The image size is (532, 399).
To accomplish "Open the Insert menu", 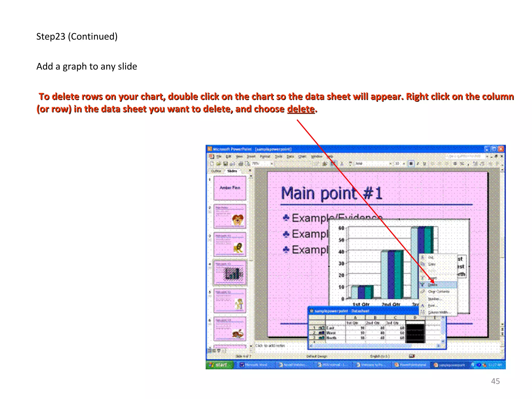I will click(251, 156).
